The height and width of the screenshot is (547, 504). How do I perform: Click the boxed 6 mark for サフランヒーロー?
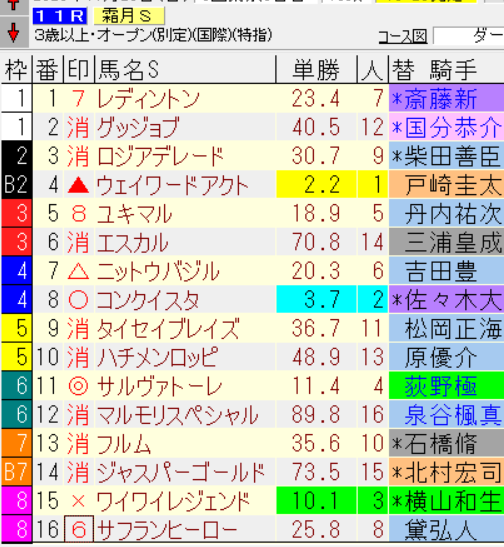79,529
